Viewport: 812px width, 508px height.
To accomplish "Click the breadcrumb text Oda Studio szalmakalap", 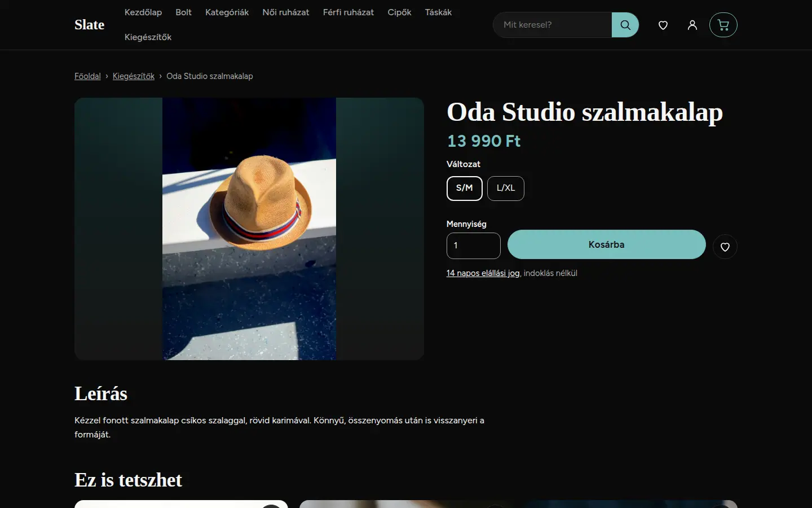I will coord(210,76).
